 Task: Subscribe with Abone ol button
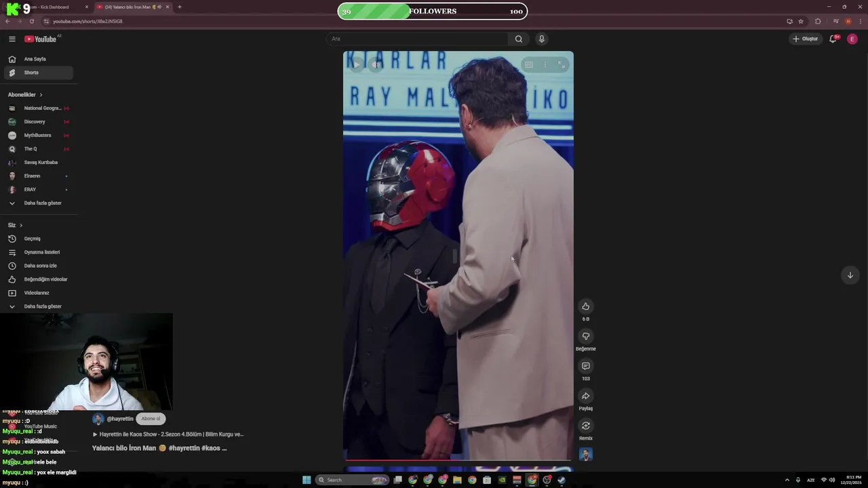pyautogui.click(x=151, y=419)
